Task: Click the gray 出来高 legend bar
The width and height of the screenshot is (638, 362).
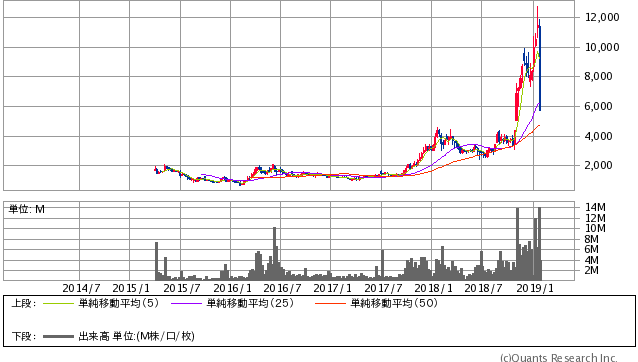Action: [x=58, y=336]
